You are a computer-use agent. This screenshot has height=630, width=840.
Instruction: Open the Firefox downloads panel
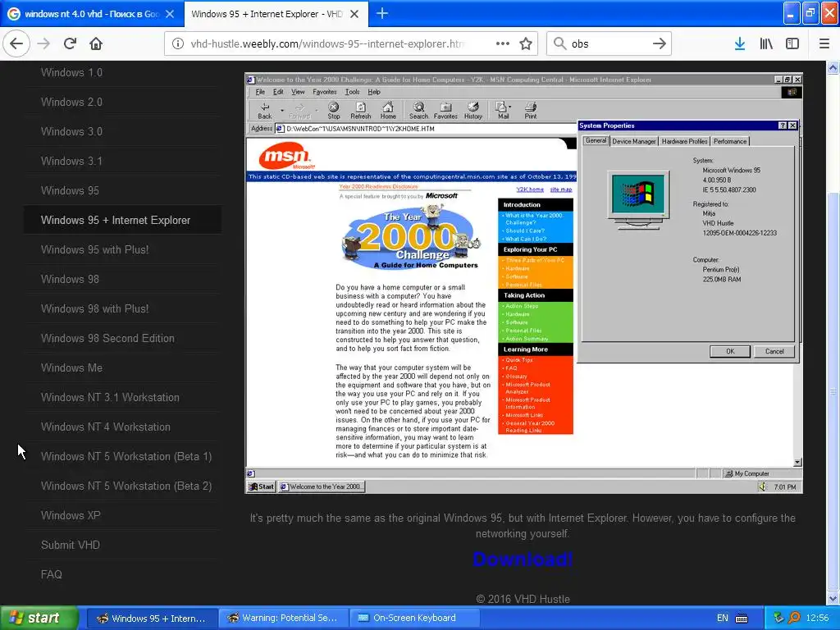tap(740, 44)
